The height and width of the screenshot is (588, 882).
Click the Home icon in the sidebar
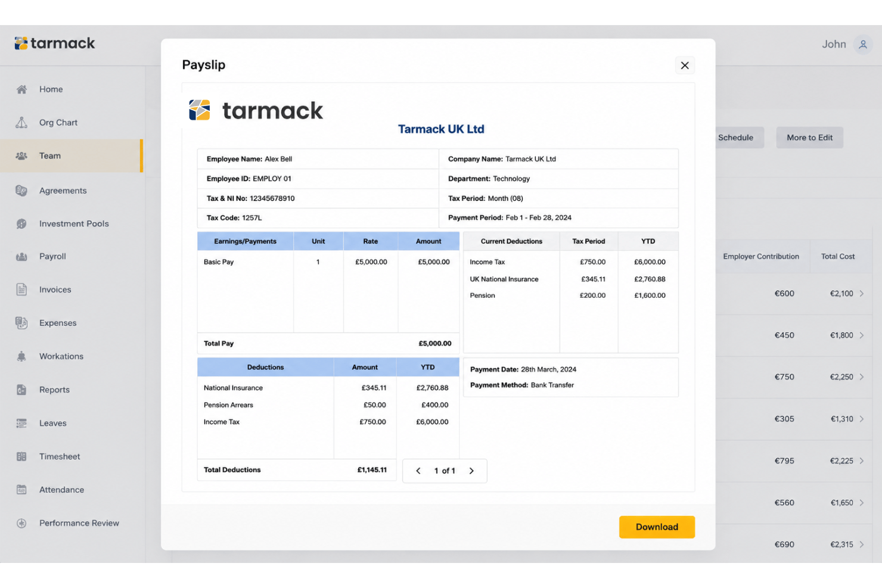click(21, 89)
